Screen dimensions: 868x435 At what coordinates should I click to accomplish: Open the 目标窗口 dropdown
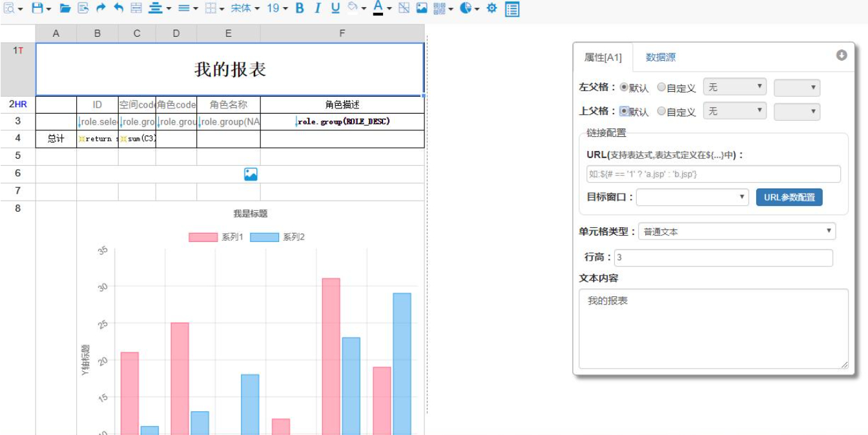[692, 197]
